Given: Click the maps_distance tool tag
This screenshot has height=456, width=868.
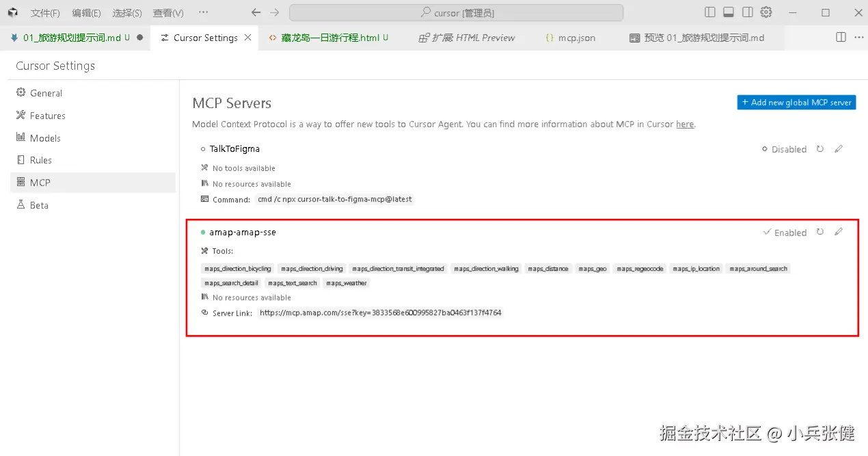Looking at the screenshot, I should [548, 269].
